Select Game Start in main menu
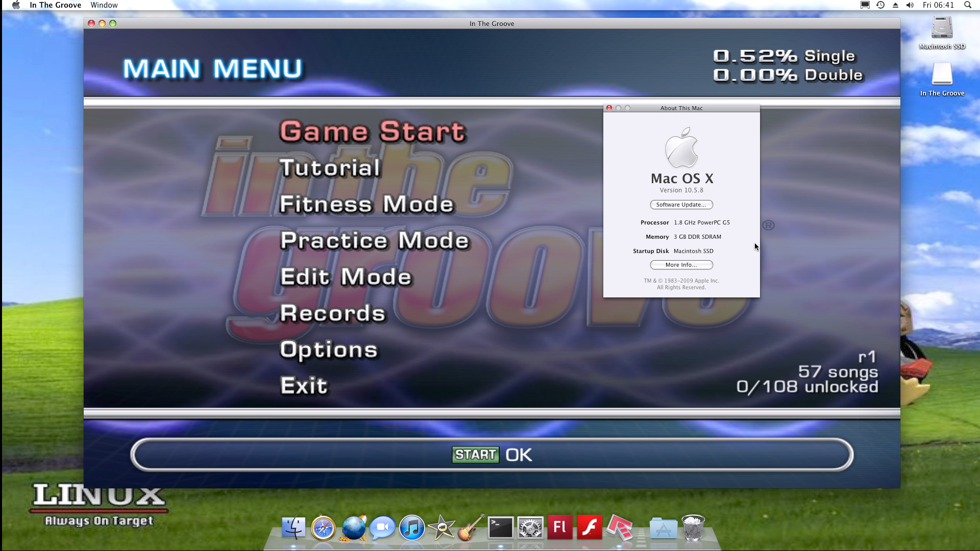 373,132
